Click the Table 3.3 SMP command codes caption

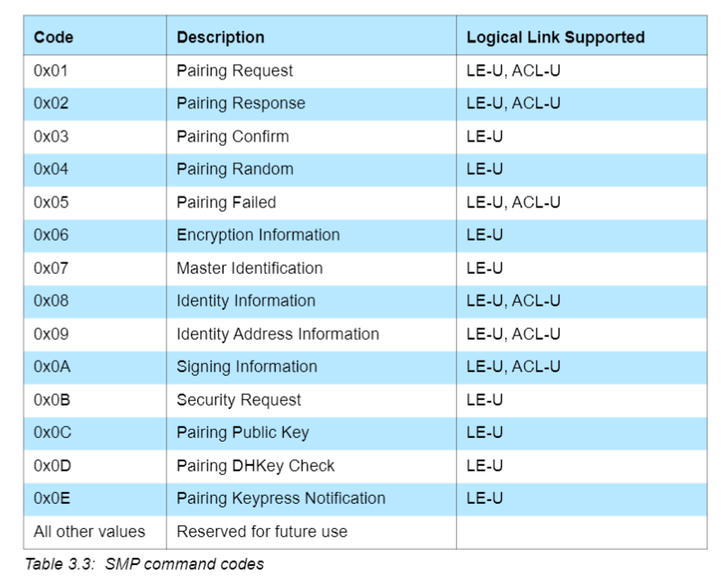[144, 564]
